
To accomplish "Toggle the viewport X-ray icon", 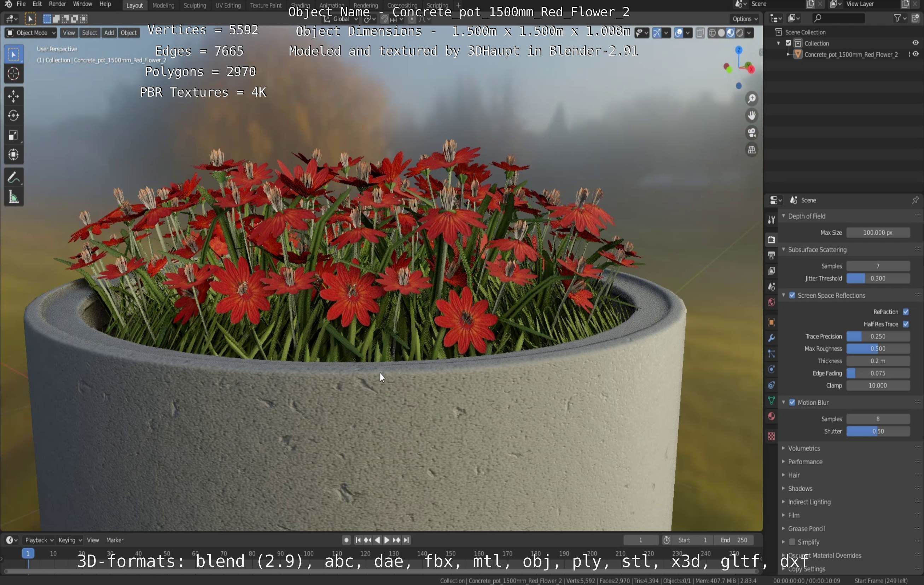I will click(700, 33).
